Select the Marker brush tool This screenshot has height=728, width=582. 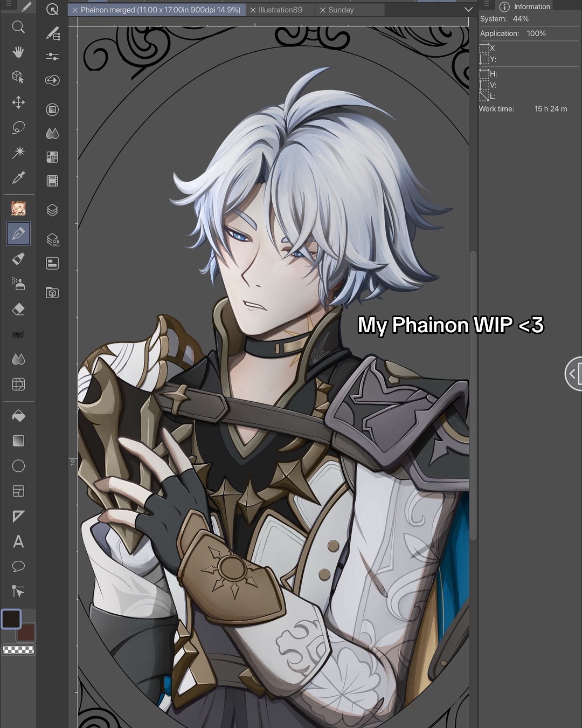tap(18, 259)
